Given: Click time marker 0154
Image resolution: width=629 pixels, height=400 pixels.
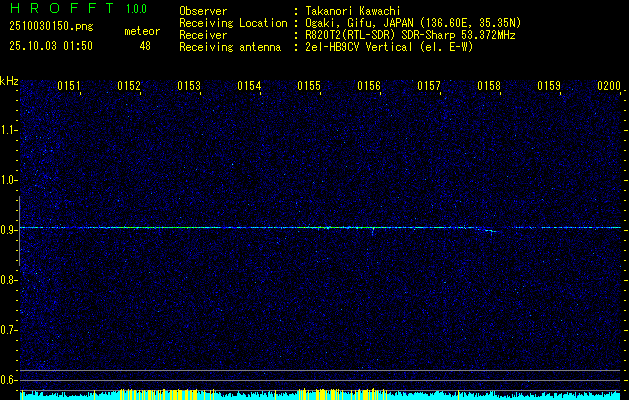Looking at the screenshot, I should click(249, 86).
